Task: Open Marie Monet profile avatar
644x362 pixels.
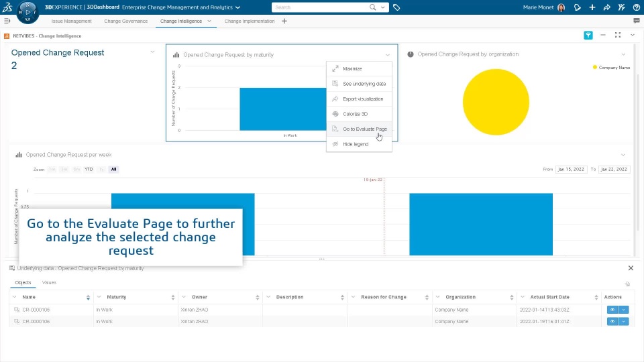Action: click(x=561, y=7)
